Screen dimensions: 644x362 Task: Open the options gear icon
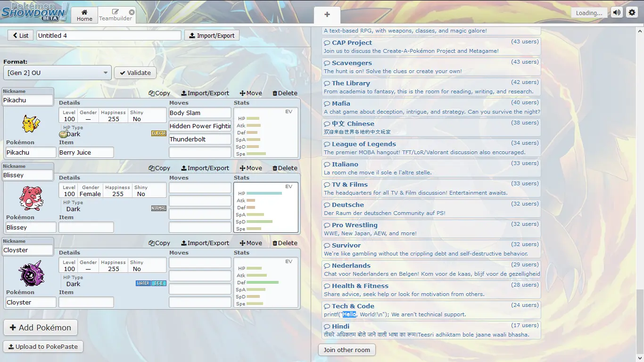tap(632, 13)
